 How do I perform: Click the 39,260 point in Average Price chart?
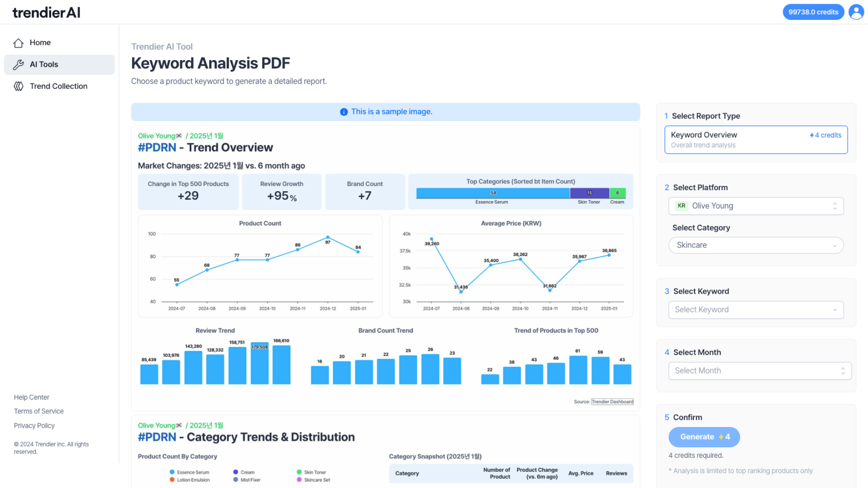(431, 239)
